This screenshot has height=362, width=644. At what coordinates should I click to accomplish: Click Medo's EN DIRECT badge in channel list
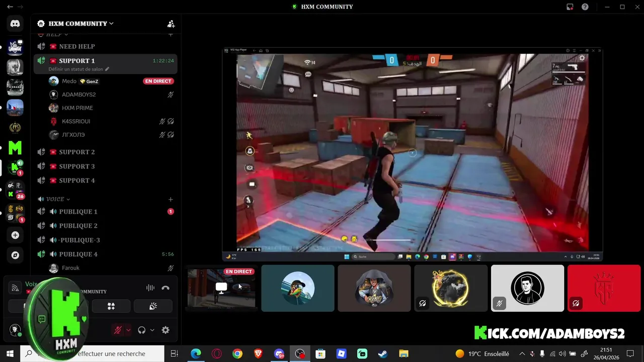coord(158,81)
